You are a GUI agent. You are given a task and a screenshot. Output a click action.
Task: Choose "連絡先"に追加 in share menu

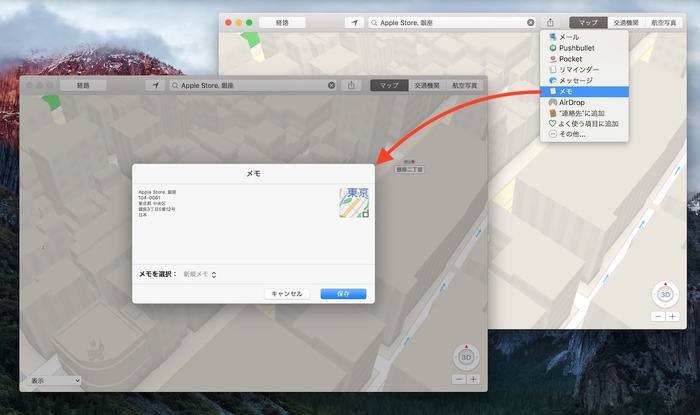[x=584, y=113]
